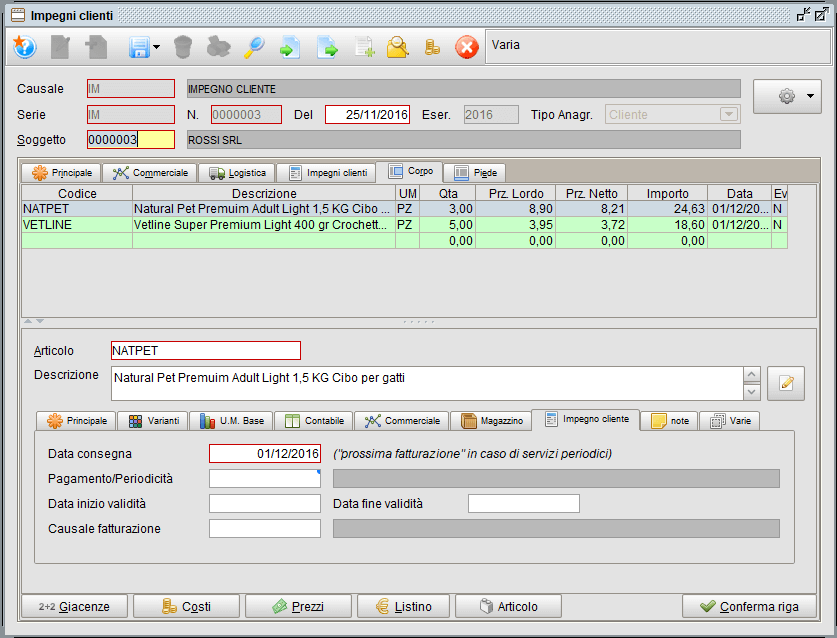Select the Magazzino tab in article details

490,421
